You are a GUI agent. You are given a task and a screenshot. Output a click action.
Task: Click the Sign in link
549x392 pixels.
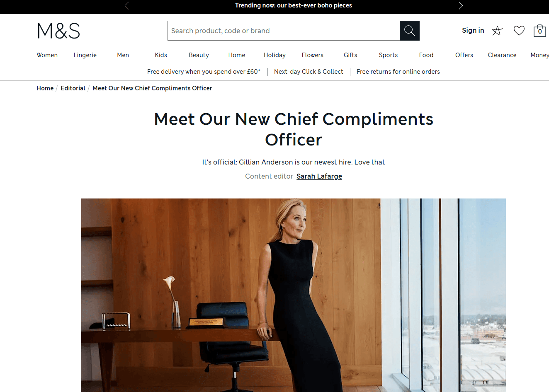tap(473, 30)
